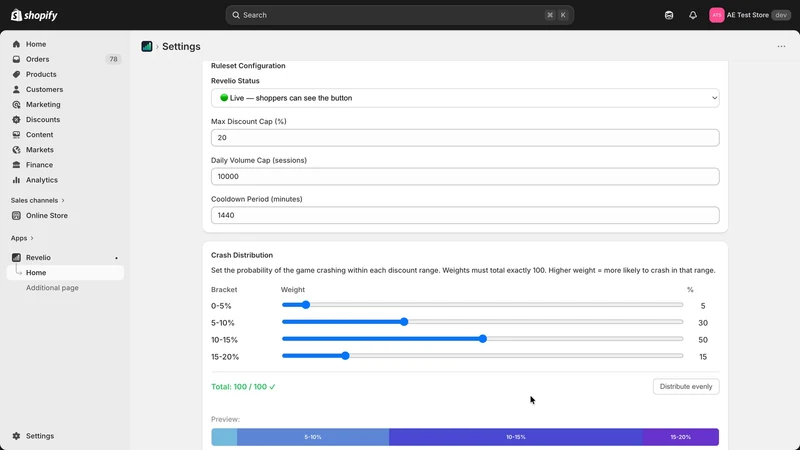The height and width of the screenshot is (450, 800).
Task: Click the Daily Volume Cap field
Action: point(465,177)
